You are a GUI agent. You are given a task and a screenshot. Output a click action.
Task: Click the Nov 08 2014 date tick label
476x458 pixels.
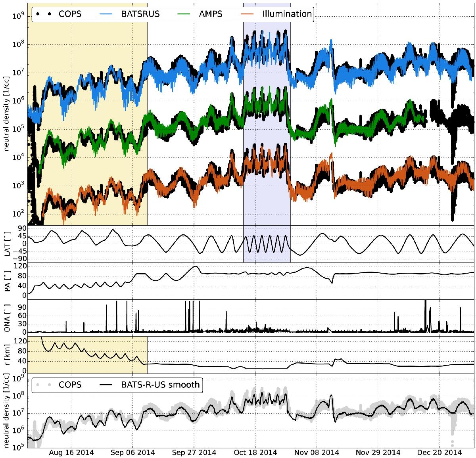pyautogui.click(x=317, y=452)
